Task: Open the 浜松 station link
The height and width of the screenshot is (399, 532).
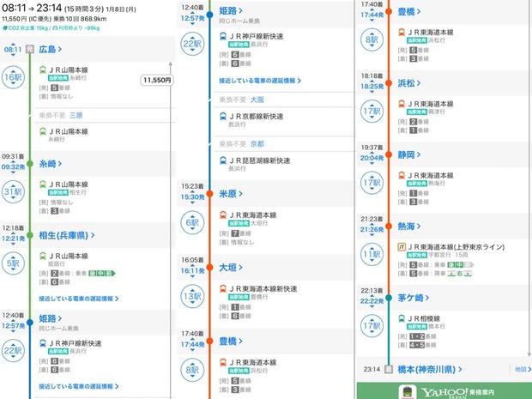Action: pos(409,83)
